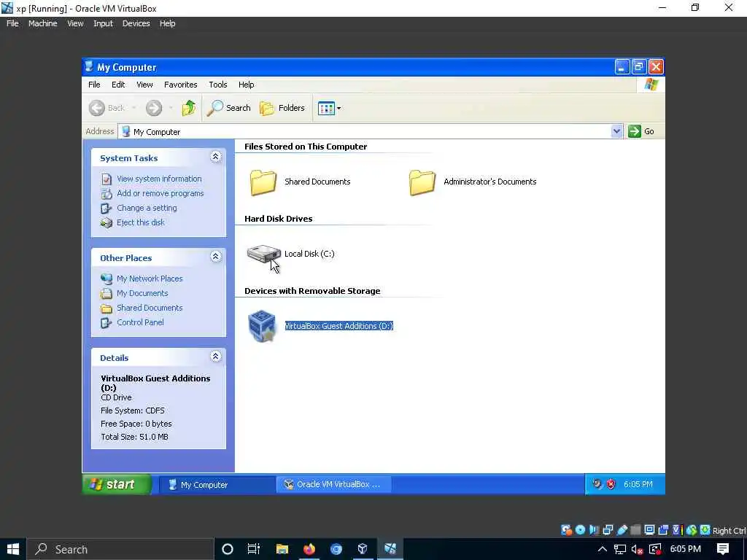747x560 pixels.
Task: Switch to My Computer taskbar button
Action: point(217,485)
